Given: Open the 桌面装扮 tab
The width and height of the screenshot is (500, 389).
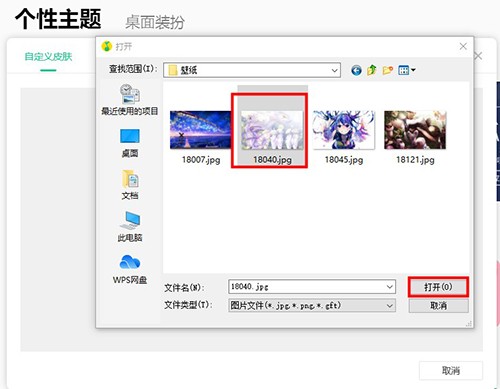Looking at the screenshot, I should coord(155,23).
